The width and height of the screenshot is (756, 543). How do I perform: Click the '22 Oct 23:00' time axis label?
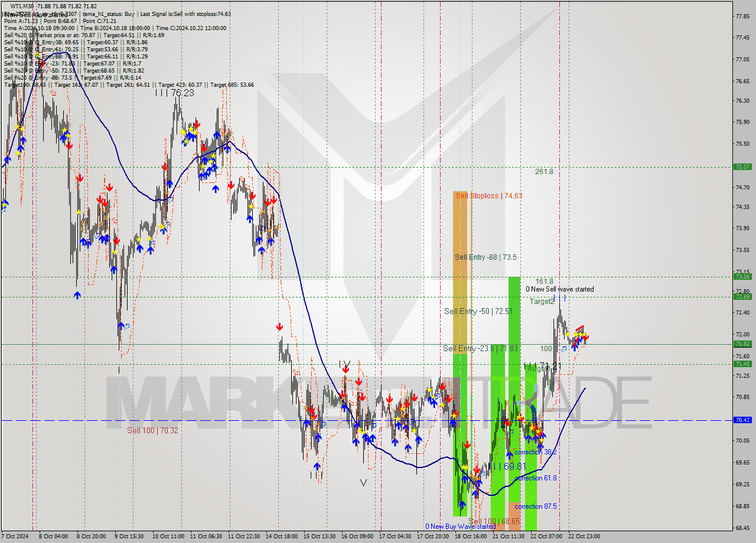pos(584,536)
